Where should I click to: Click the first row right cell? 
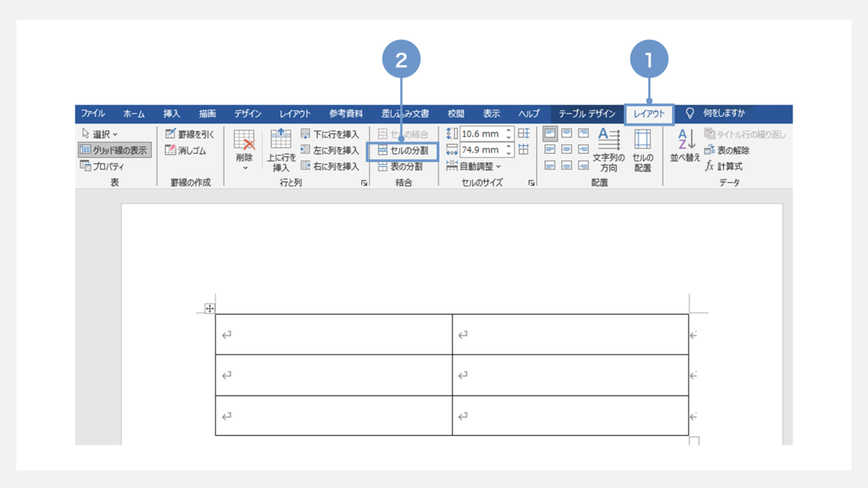point(570,334)
